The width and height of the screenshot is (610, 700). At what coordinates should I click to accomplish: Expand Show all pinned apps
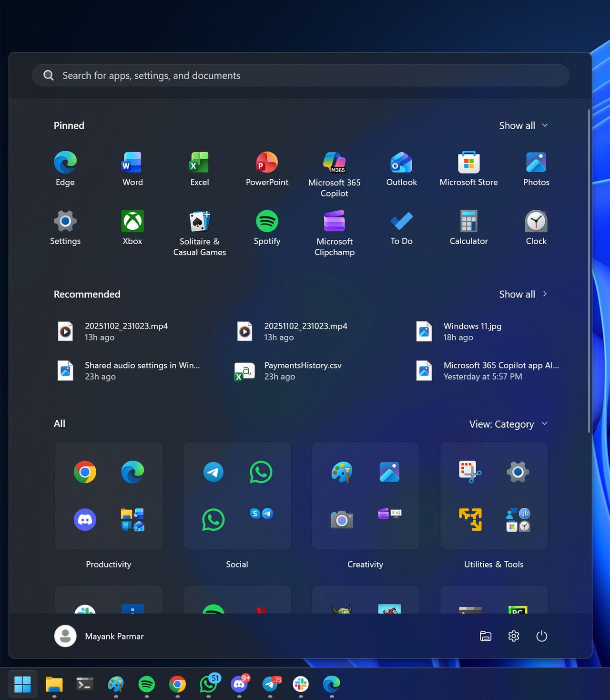[523, 125]
